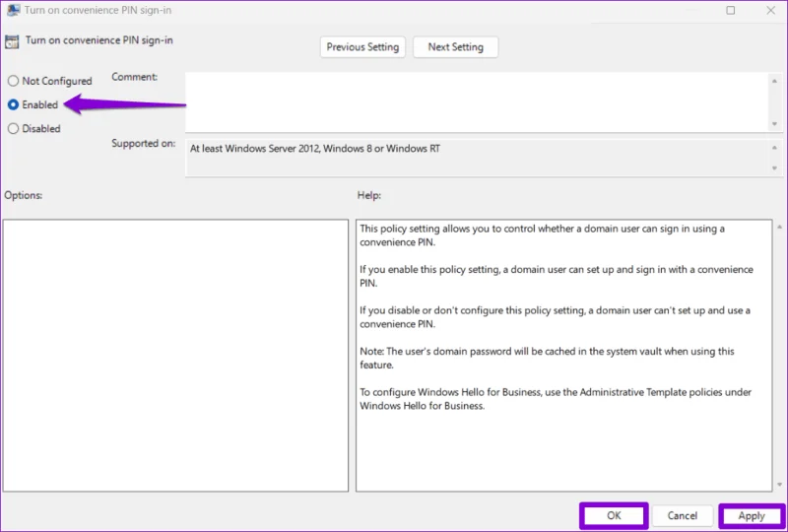Cancel the policy dialog
788x532 pixels.
point(682,515)
